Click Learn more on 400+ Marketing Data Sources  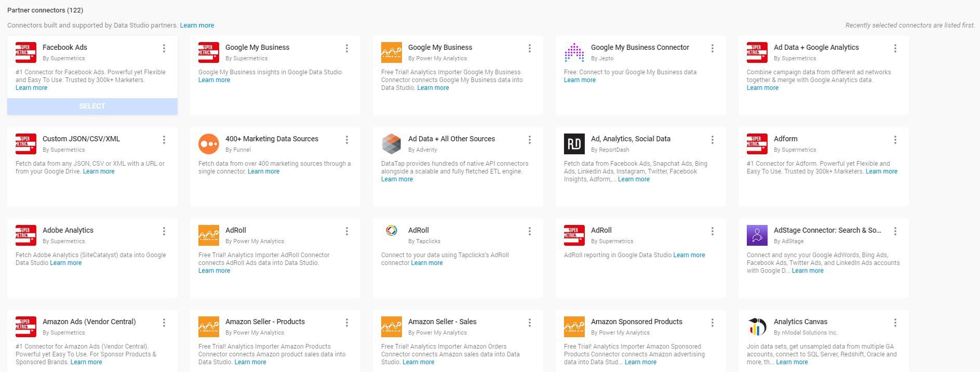tap(263, 171)
